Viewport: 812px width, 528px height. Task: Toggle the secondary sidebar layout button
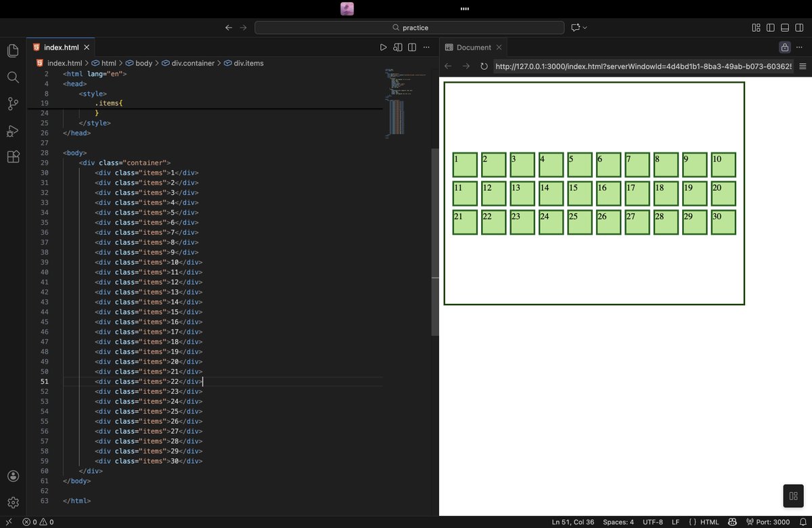[799, 28]
